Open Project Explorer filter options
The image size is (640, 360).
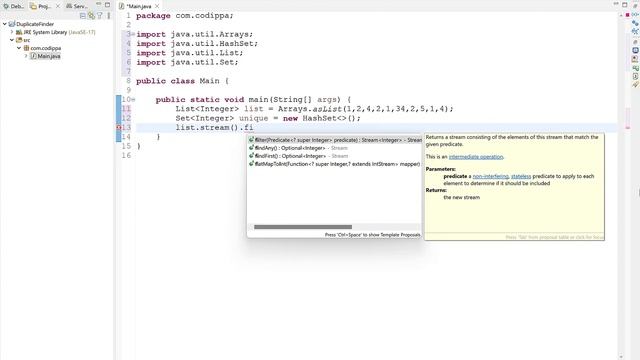pos(100,16)
